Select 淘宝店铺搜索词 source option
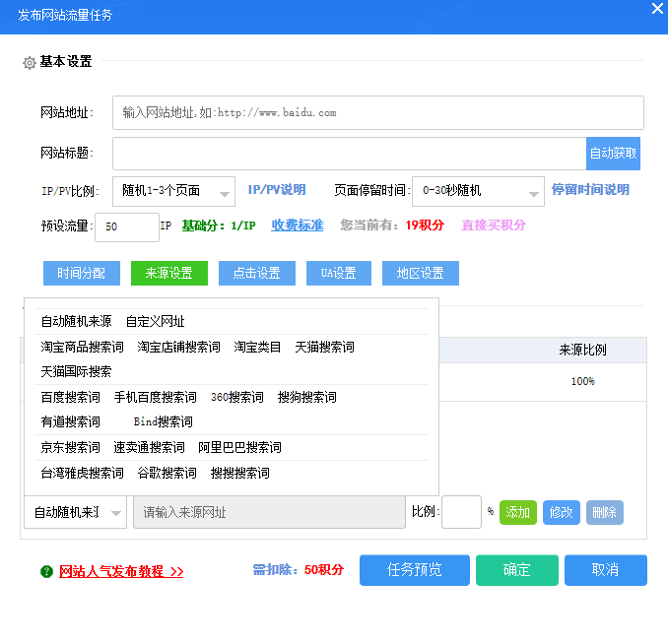Image resolution: width=668 pixels, height=644 pixels. 179,347
